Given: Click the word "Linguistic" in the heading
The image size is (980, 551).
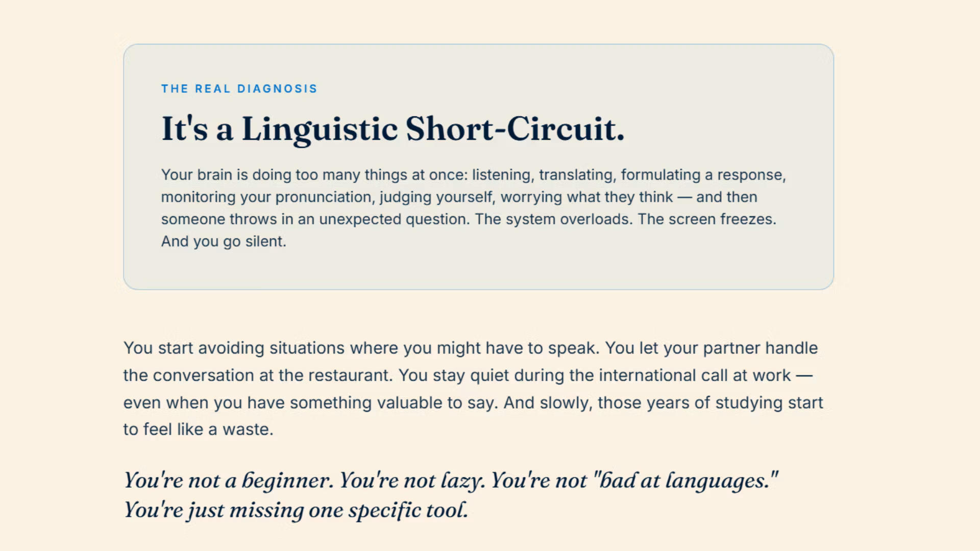Looking at the screenshot, I should point(320,130).
